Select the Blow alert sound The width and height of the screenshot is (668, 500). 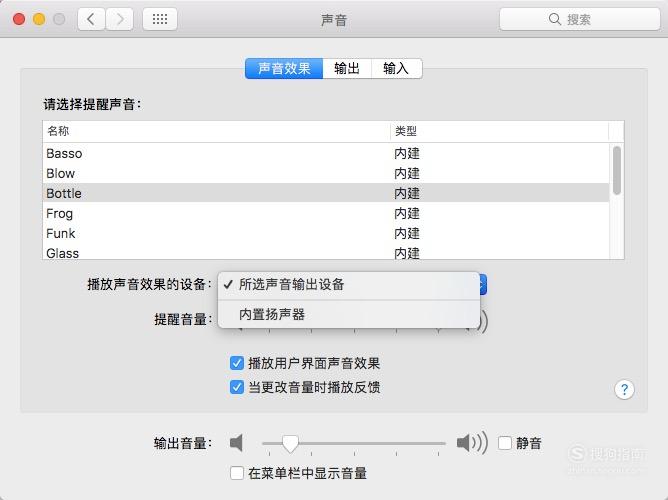tap(326, 173)
